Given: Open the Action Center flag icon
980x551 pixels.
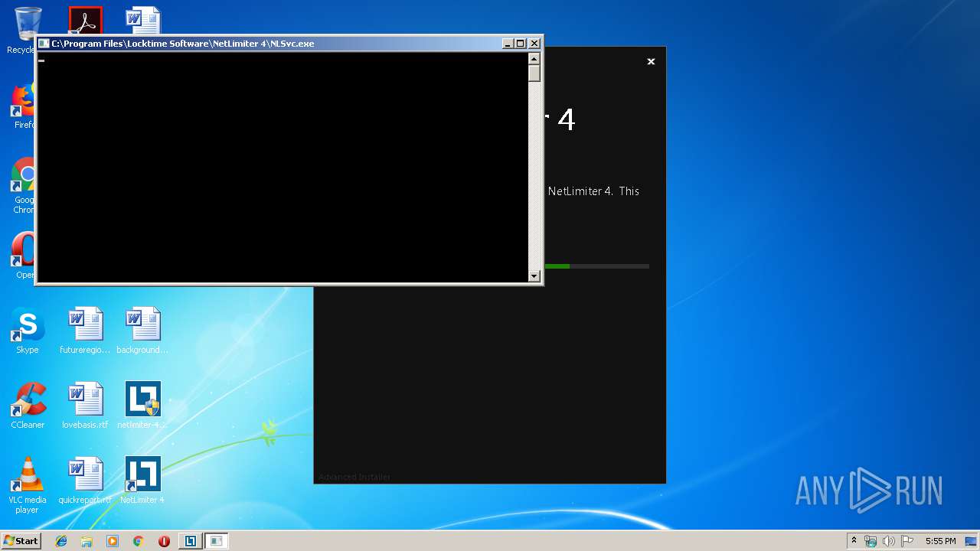Looking at the screenshot, I should (907, 541).
